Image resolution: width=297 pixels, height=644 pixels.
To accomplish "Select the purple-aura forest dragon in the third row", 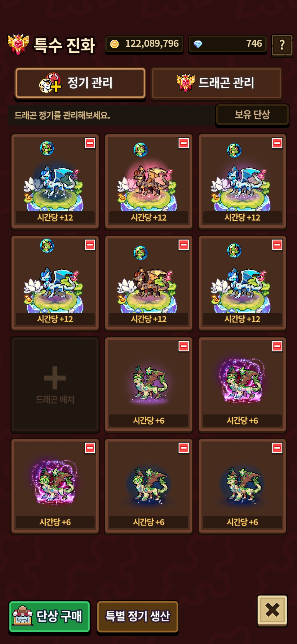I will coord(242,381).
